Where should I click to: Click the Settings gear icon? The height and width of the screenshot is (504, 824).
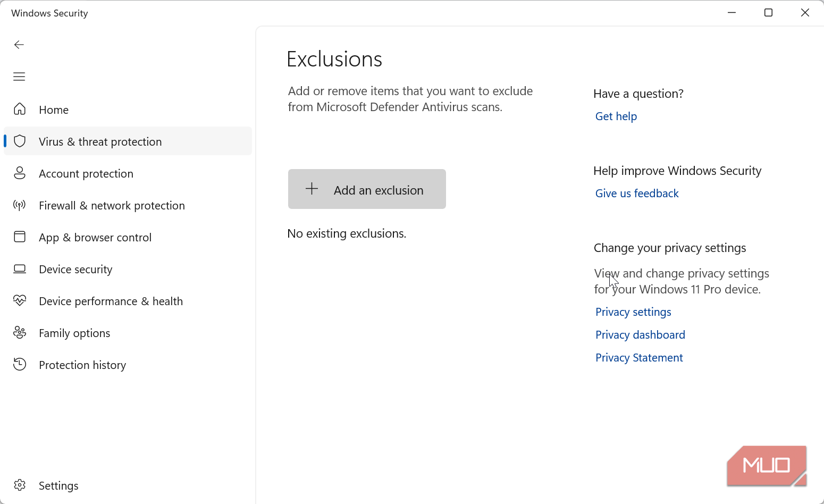(20, 485)
